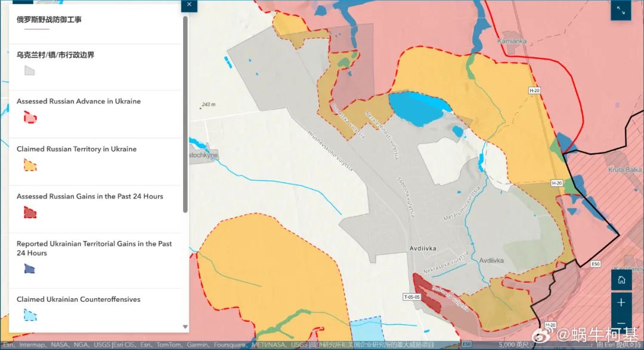Click "Assessed Russian Gains in the Past 24 Hours"
The image size is (644, 350).
pyautogui.click(x=89, y=196)
